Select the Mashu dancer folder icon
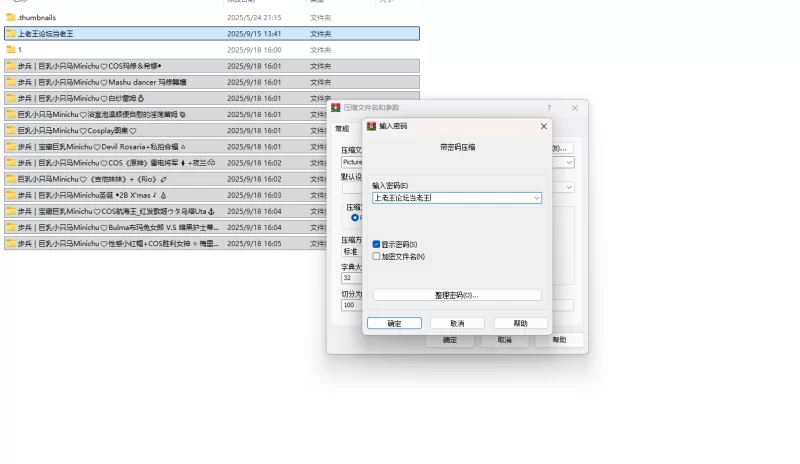800x464 pixels. 11,82
